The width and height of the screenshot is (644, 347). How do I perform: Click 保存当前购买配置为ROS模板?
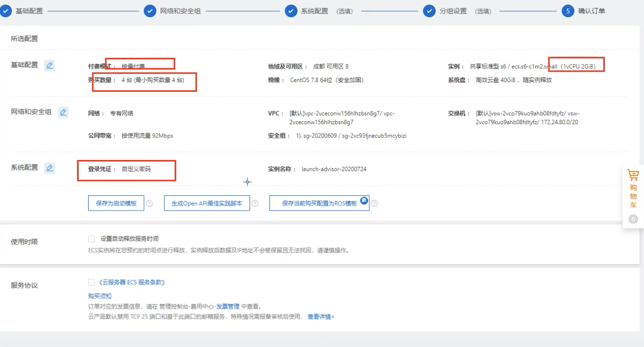[x=319, y=203]
